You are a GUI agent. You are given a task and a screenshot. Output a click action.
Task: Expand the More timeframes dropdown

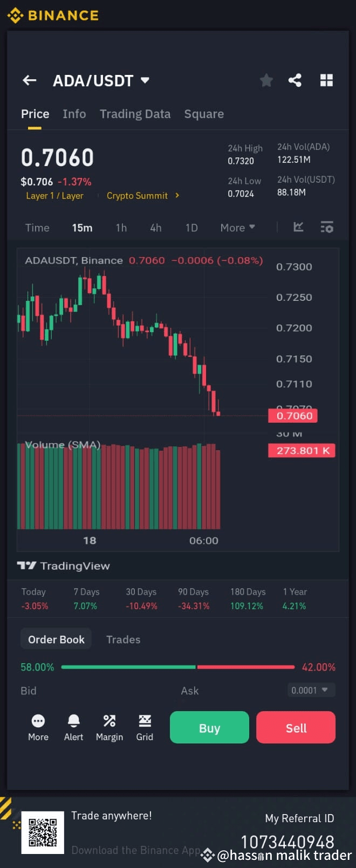click(237, 227)
